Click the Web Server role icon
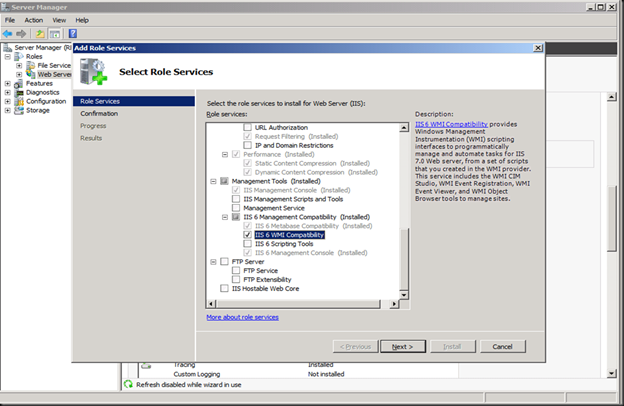The image size is (624, 406). point(31,74)
